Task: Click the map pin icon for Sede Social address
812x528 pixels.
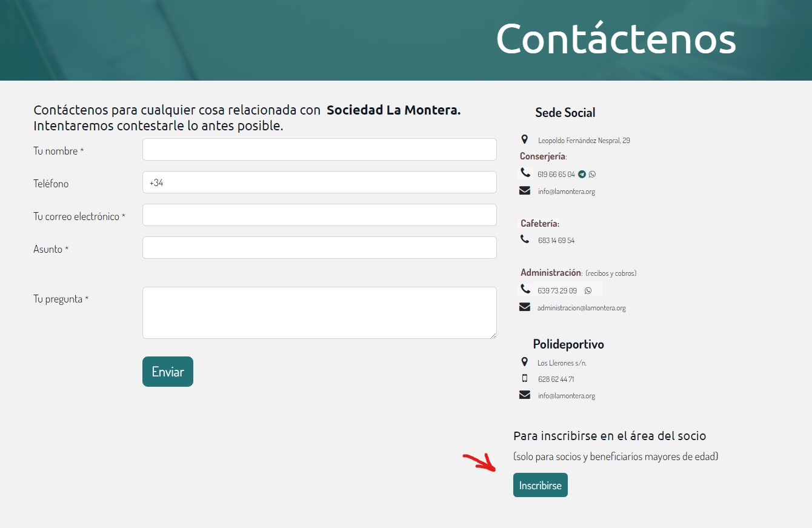Action: (x=525, y=139)
